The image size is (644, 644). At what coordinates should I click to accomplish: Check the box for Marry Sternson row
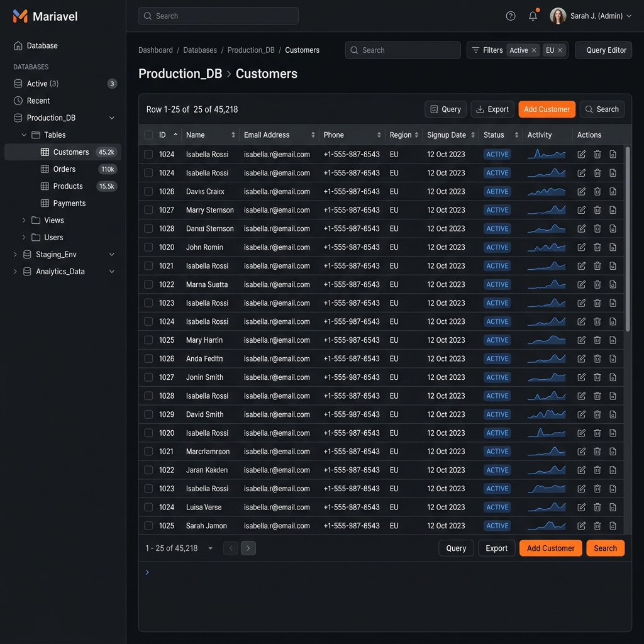[148, 210]
